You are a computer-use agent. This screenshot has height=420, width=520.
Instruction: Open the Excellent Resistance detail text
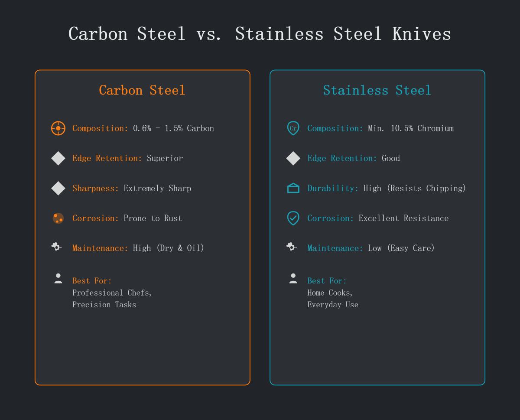(403, 218)
